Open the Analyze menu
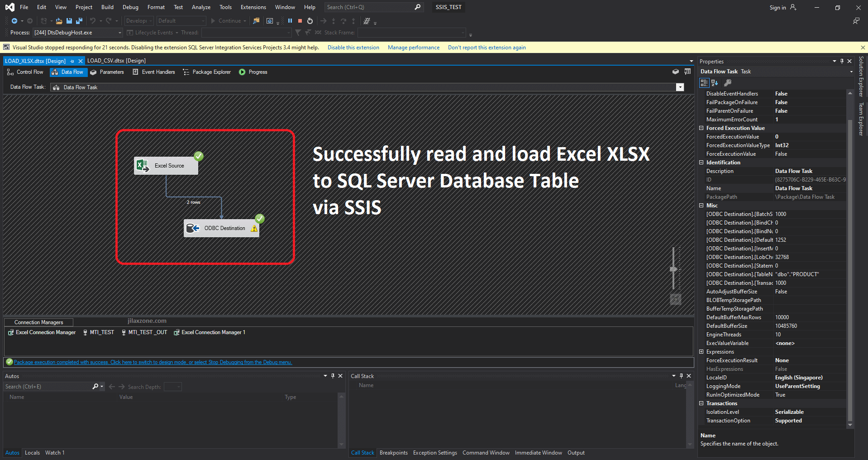 click(201, 7)
